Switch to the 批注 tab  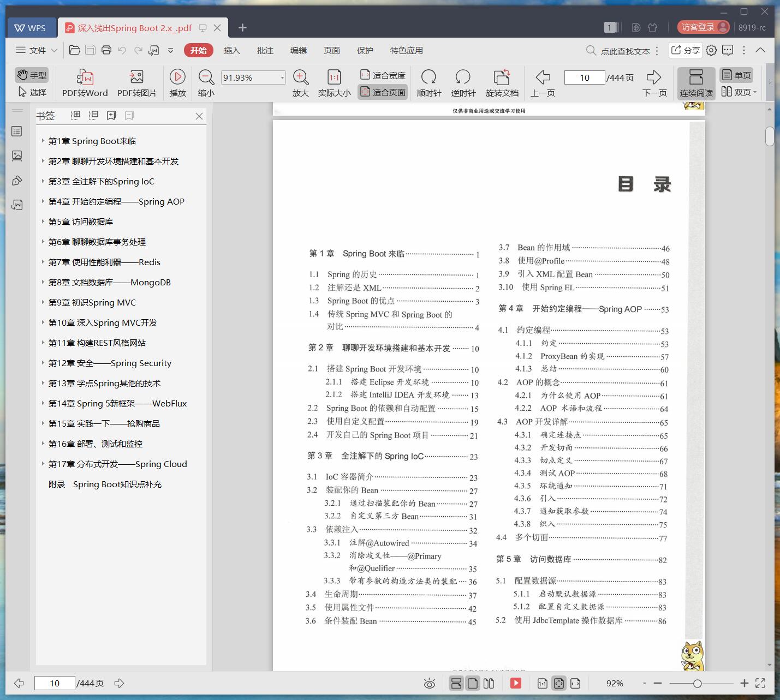point(265,50)
